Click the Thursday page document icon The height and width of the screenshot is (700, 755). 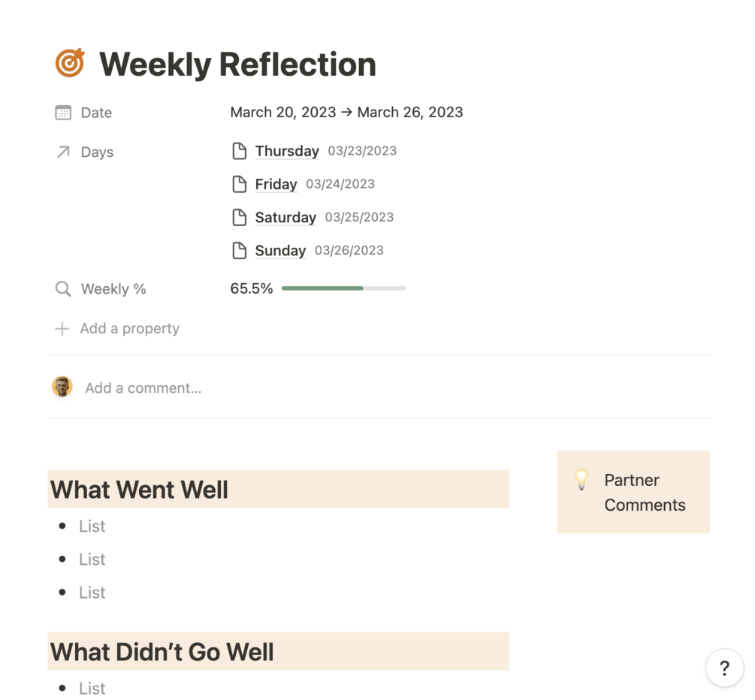(239, 151)
